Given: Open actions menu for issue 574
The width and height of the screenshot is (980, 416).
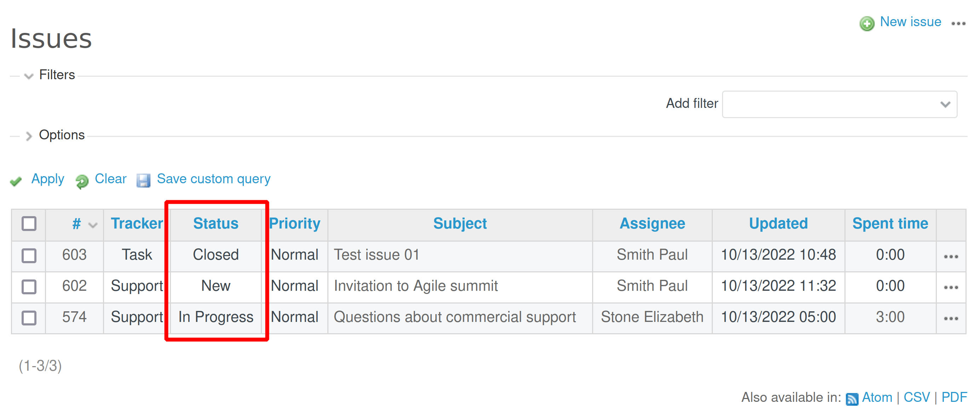Looking at the screenshot, I should pos(950,319).
